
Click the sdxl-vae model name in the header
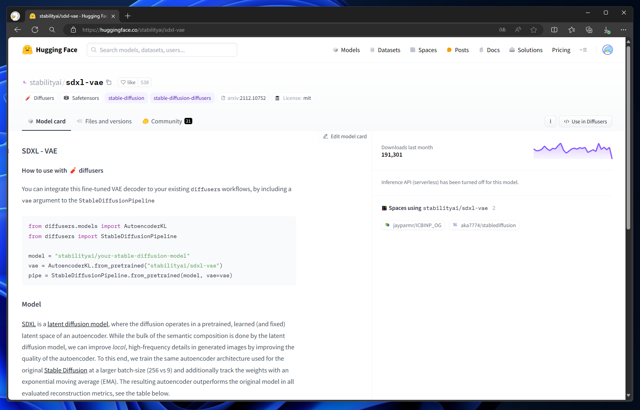pos(84,82)
